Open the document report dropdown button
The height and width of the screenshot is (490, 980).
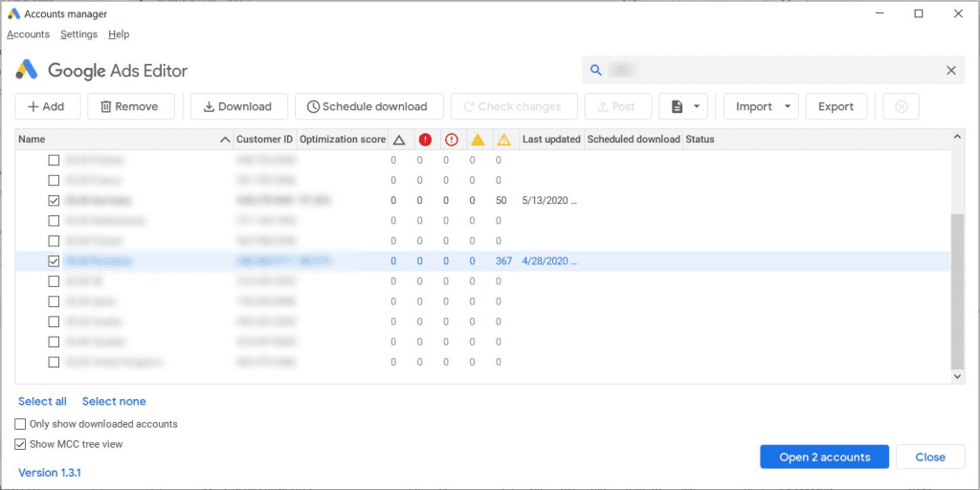tap(683, 107)
